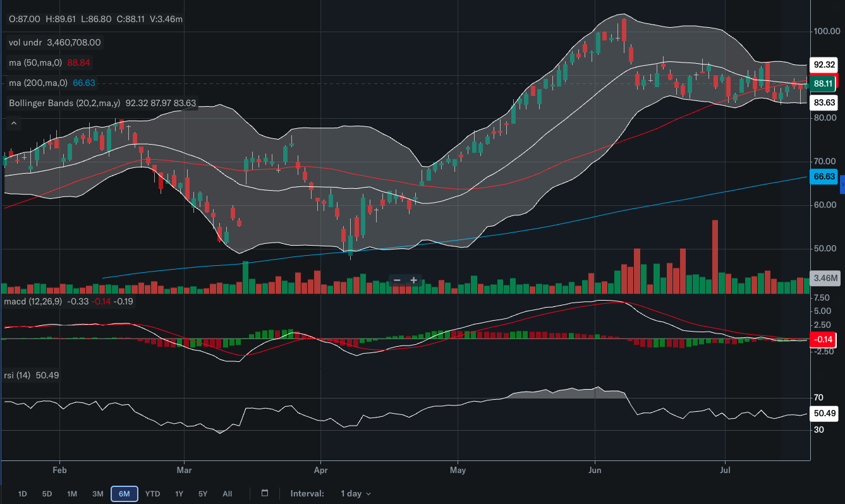
Task: Click the blue 66.63 price label on axis
Action: pos(825,177)
